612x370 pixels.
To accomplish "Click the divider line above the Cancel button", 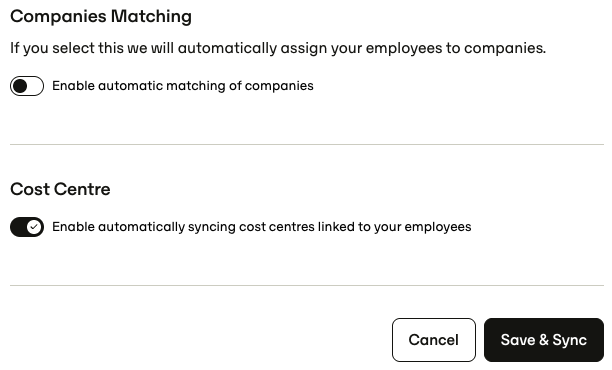I will coord(307,285).
